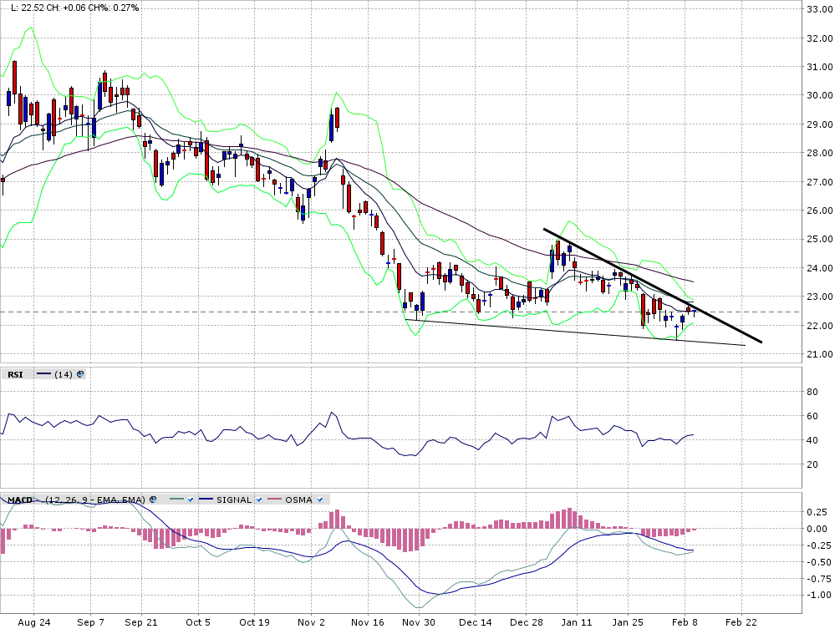Viewport: 840px width, 634px height.
Task: Click the thick black descending trendline
Action: point(652,284)
